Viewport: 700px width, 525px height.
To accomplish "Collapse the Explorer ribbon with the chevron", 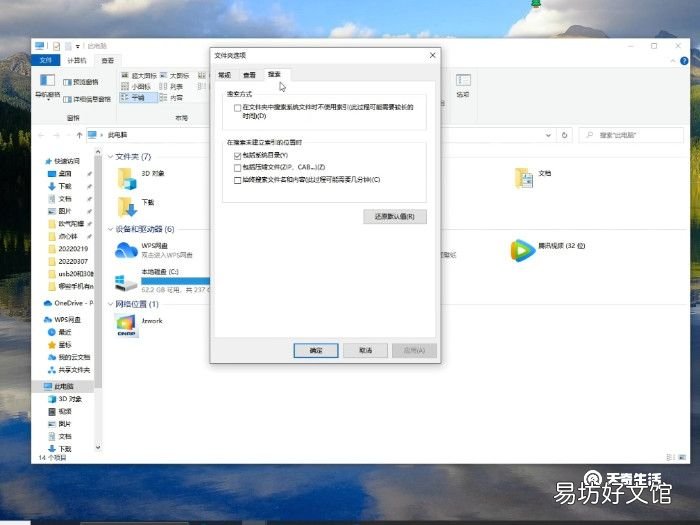I will click(673, 61).
